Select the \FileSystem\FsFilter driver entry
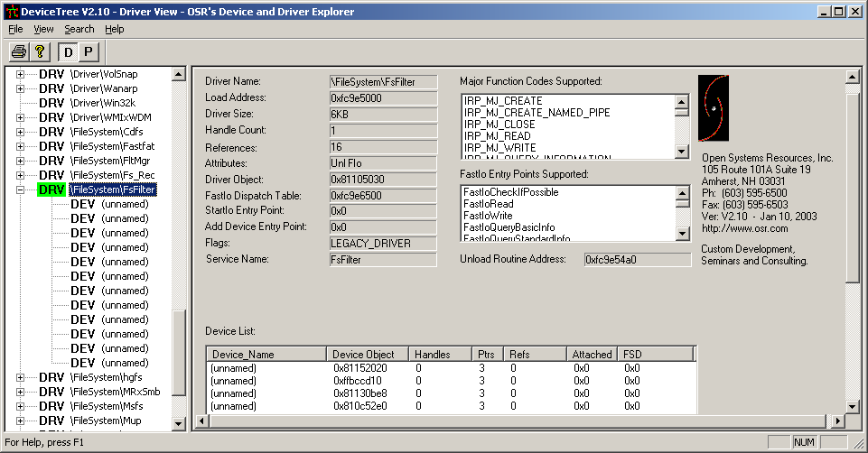 pos(113,190)
